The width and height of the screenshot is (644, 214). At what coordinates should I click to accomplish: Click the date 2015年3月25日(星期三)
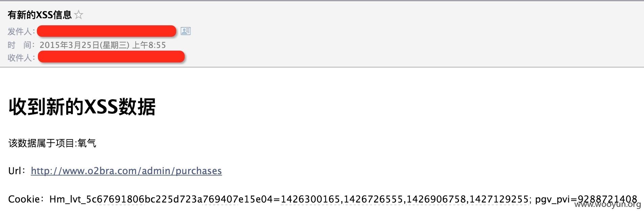click(84, 45)
